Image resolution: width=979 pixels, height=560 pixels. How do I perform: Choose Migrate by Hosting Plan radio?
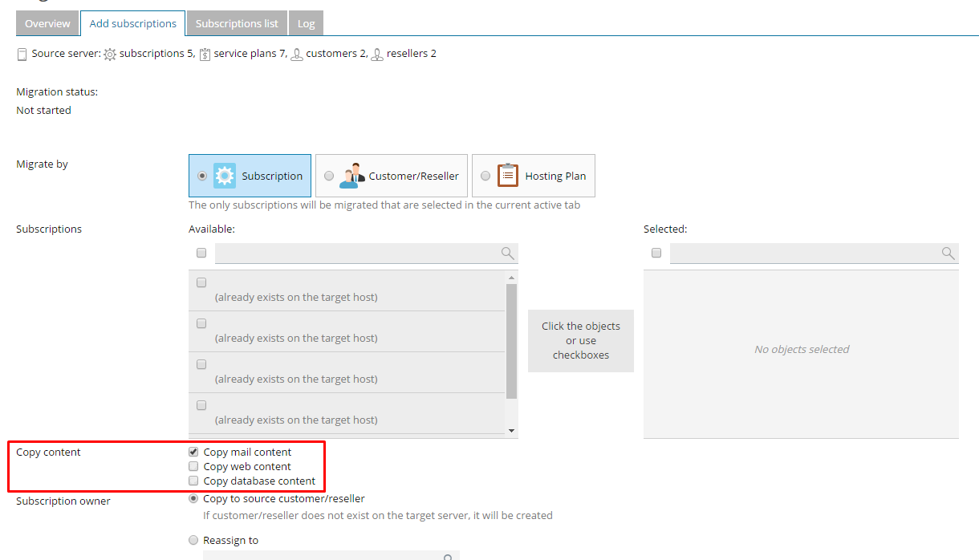pos(485,177)
